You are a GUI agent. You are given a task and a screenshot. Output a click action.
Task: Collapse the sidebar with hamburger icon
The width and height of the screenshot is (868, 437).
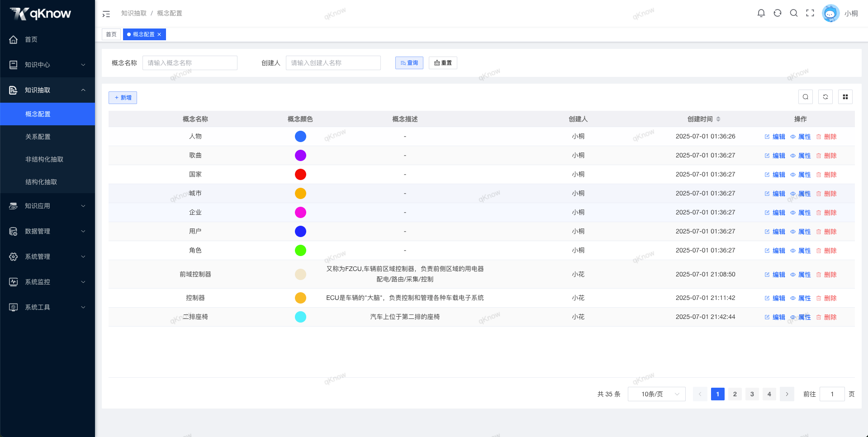106,14
